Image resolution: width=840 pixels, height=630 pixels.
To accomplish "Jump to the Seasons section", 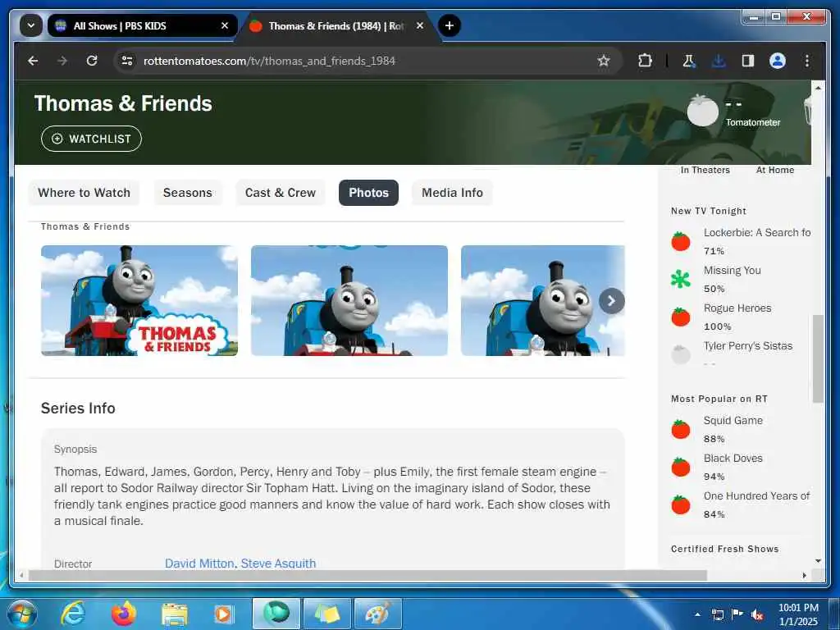I will point(188,193).
